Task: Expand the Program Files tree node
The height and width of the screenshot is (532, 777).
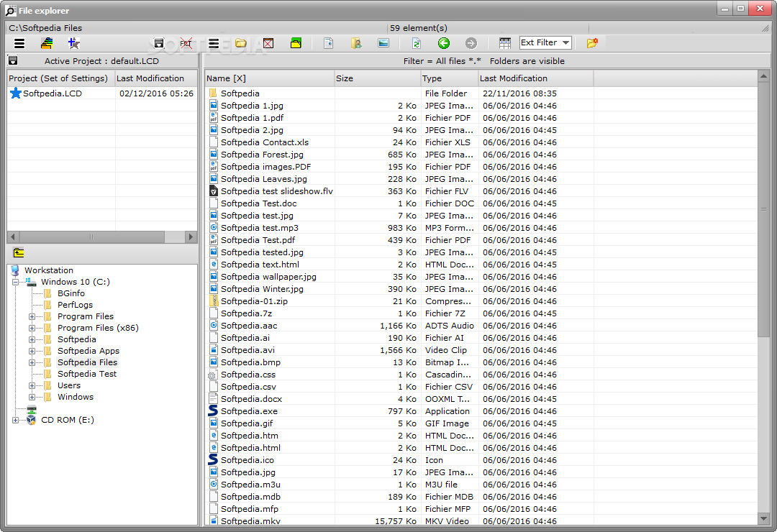Action: [x=32, y=316]
